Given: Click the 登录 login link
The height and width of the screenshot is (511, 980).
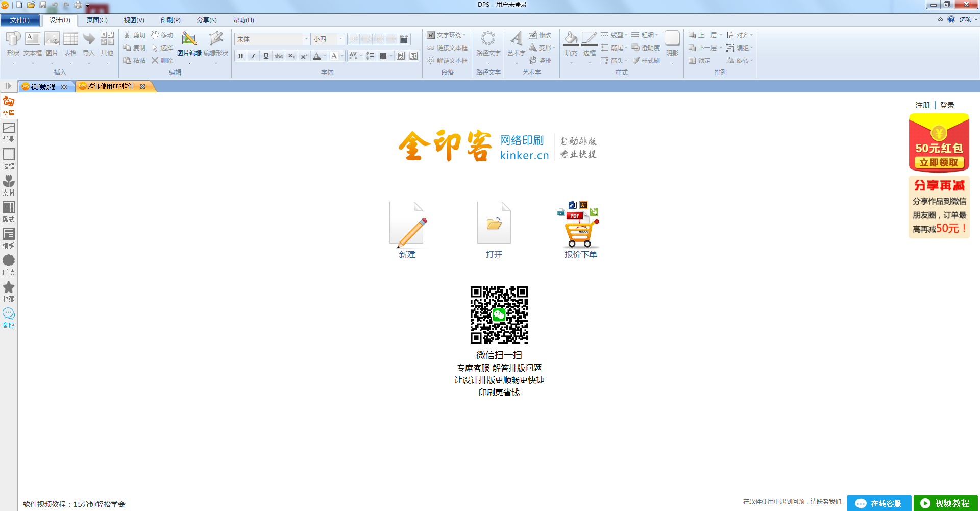Looking at the screenshot, I should [947, 105].
